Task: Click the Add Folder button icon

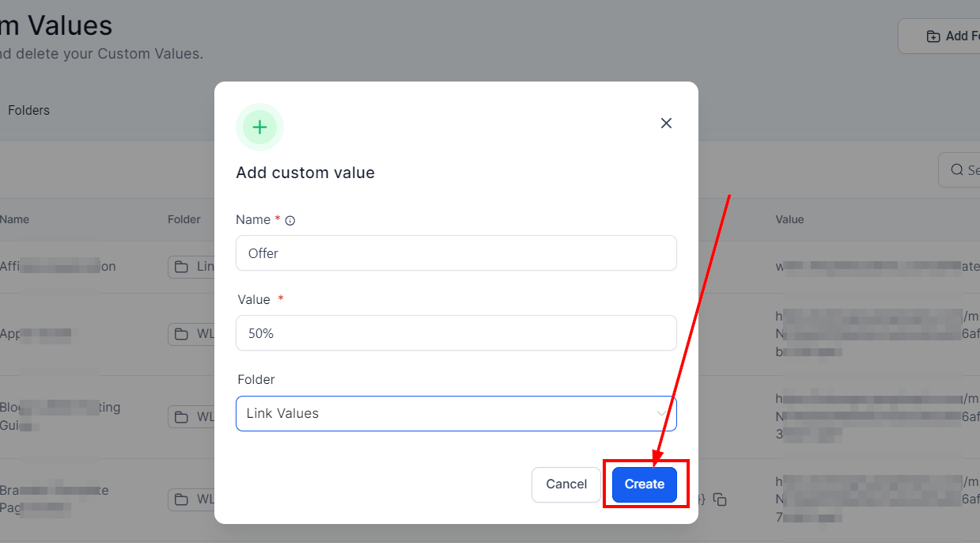Action: (x=933, y=36)
